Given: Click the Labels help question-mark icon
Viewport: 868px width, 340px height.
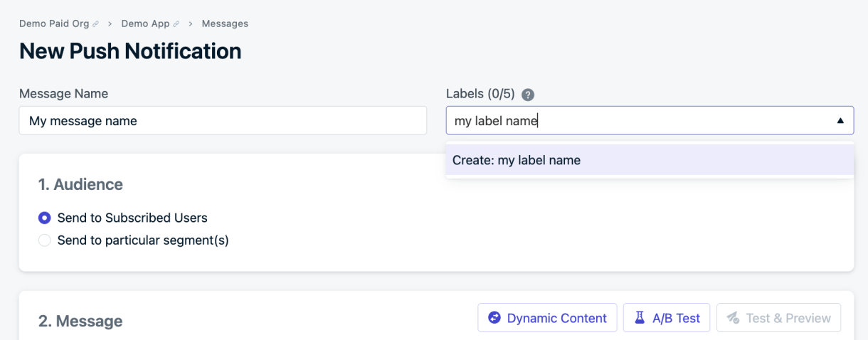Looking at the screenshot, I should tap(528, 95).
